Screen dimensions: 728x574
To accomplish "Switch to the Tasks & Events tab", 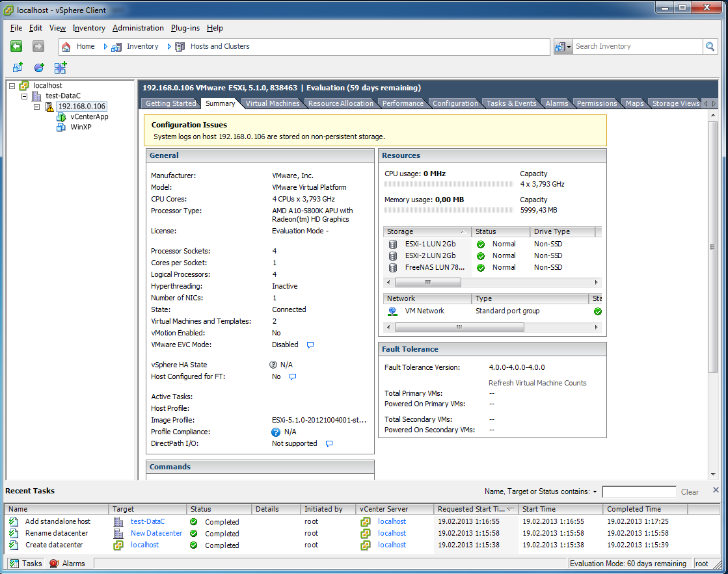I will pos(511,103).
